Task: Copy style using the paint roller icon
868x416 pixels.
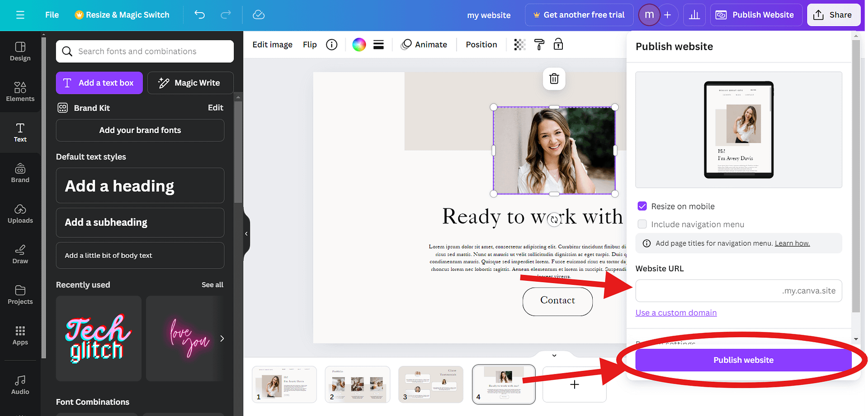Action: 539,44
